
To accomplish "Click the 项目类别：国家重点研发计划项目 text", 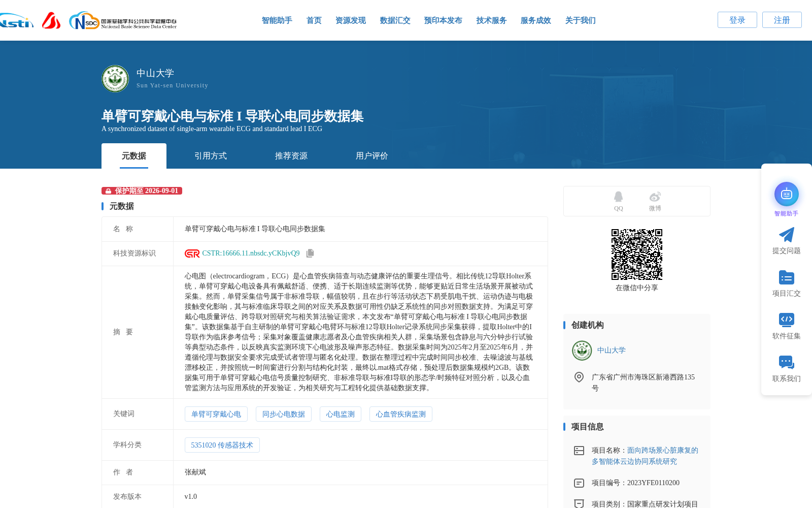I will [x=645, y=504].
